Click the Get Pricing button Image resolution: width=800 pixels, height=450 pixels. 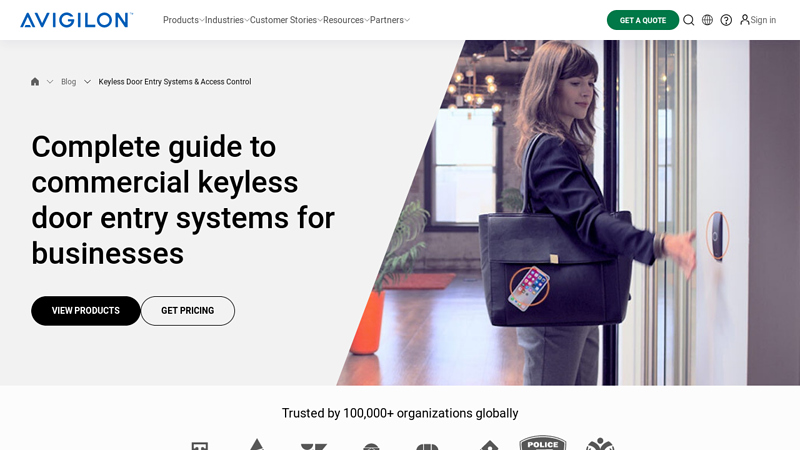(x=187, y=311)
